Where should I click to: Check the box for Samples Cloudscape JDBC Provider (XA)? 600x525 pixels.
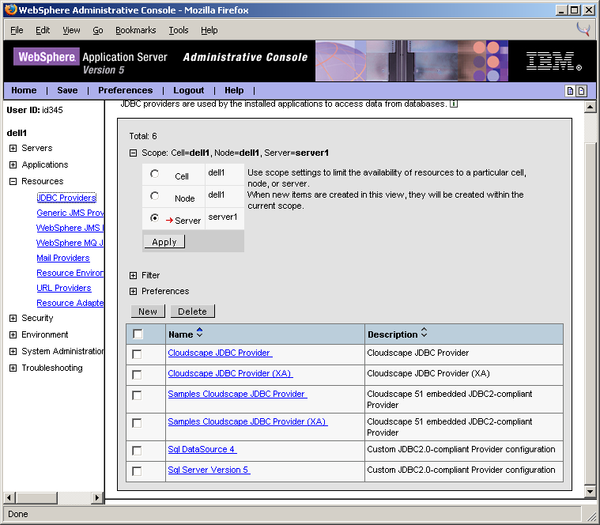coord(137,423)
